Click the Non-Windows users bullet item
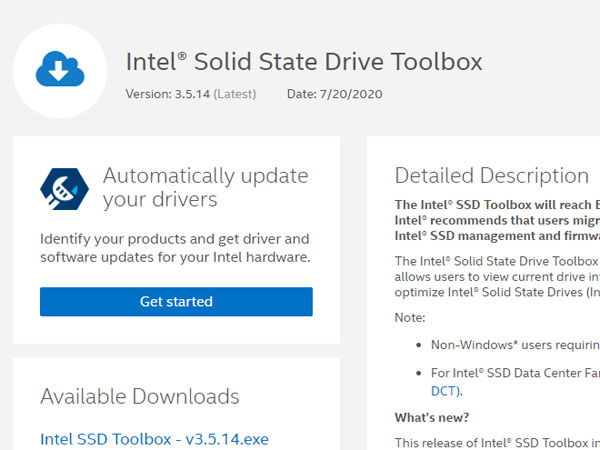The width and height of the screenshot is (600, 450). [x=514, y=345]
